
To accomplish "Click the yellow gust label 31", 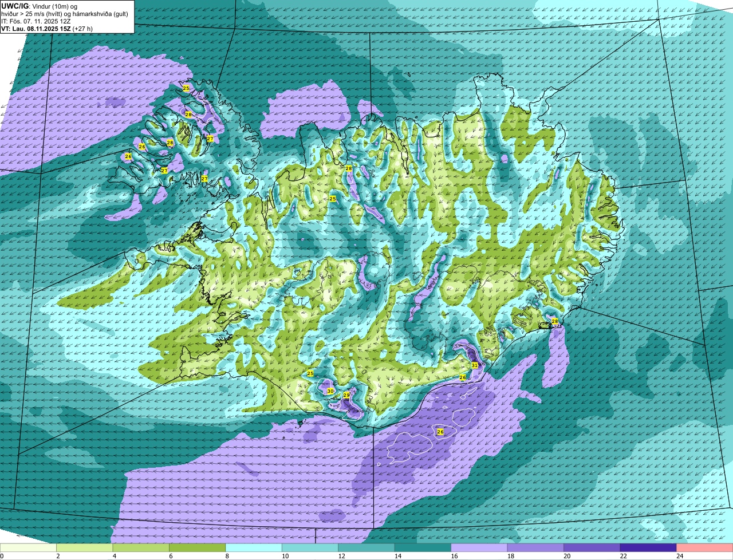I will coord(475,365).
